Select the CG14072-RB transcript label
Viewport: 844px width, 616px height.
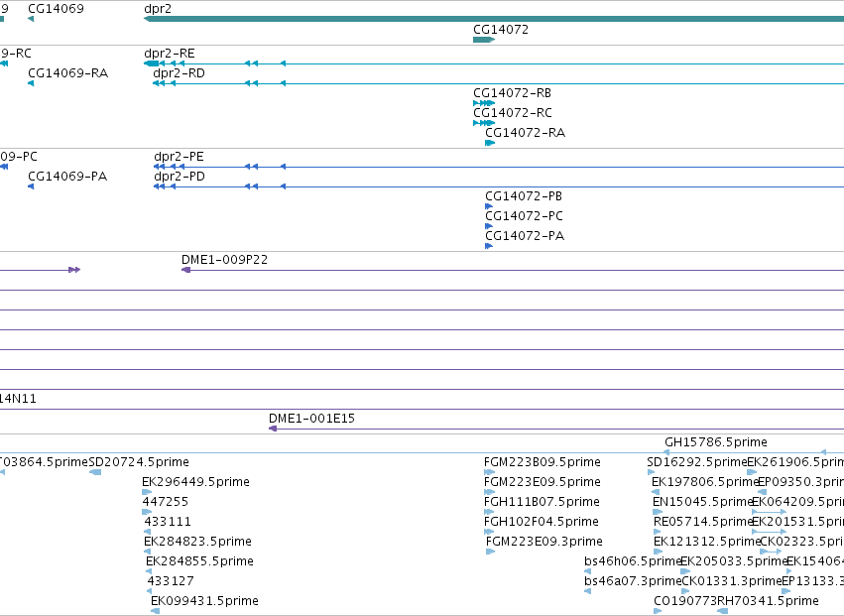(x=512, y=93)
